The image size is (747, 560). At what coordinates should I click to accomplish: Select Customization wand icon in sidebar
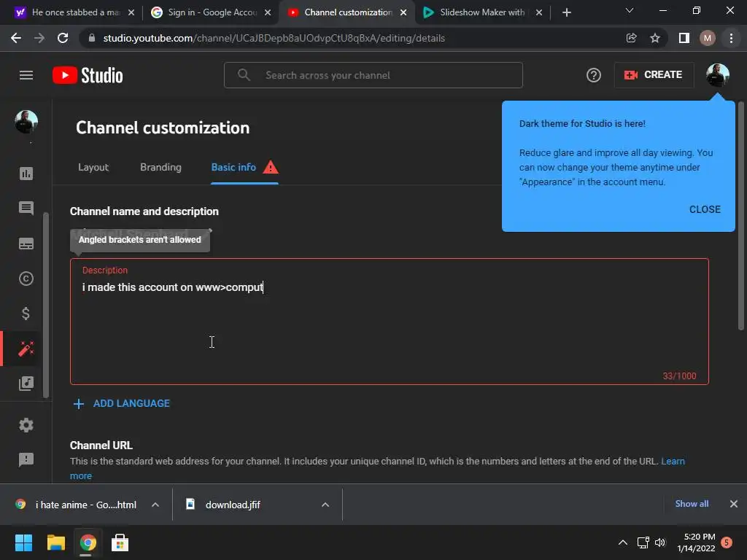coord(26,349)
